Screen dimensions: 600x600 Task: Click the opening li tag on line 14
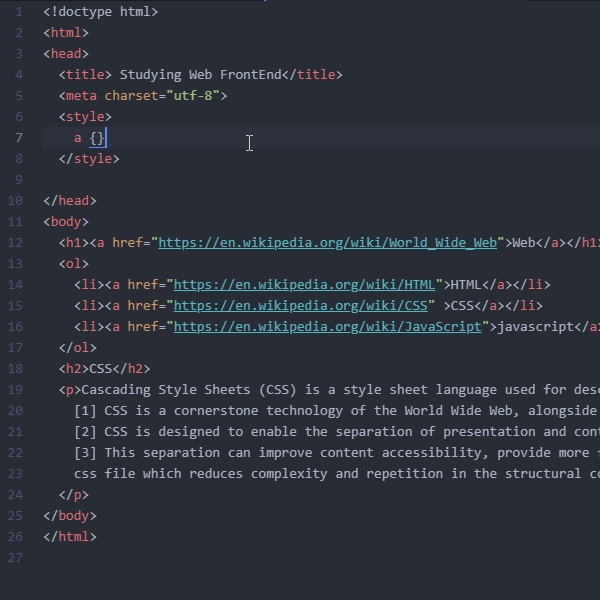tap(89, 285)
